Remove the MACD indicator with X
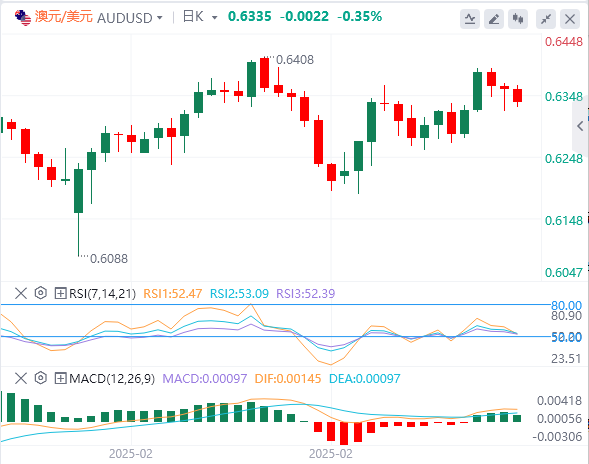Viewport: 589px width, 464px height. click(x=21, y=378)
